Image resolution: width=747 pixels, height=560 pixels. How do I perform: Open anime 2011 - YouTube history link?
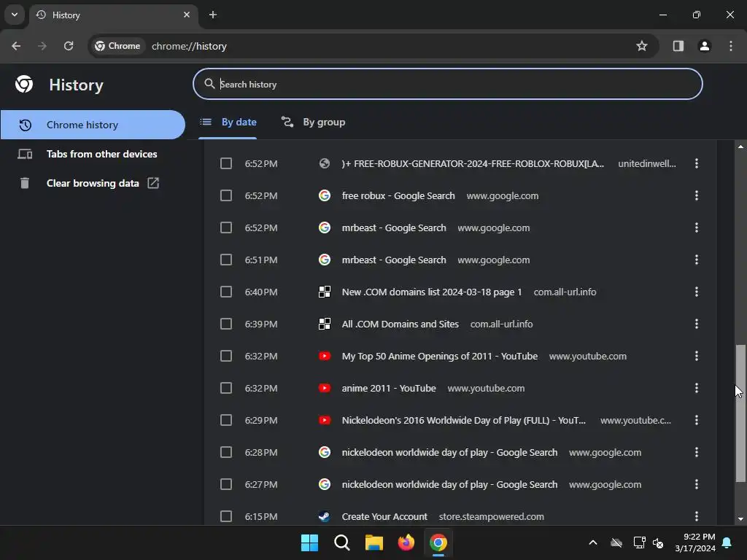tap(389, 388)
